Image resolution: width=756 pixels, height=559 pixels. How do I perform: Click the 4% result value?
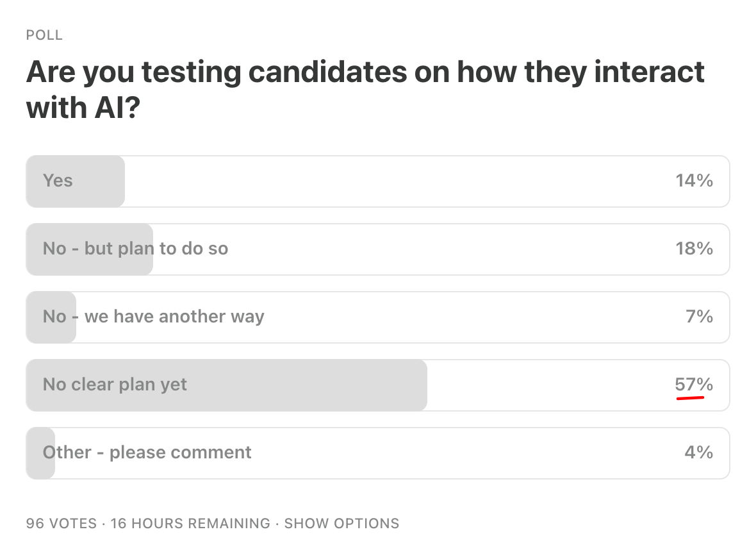[699, 453]
